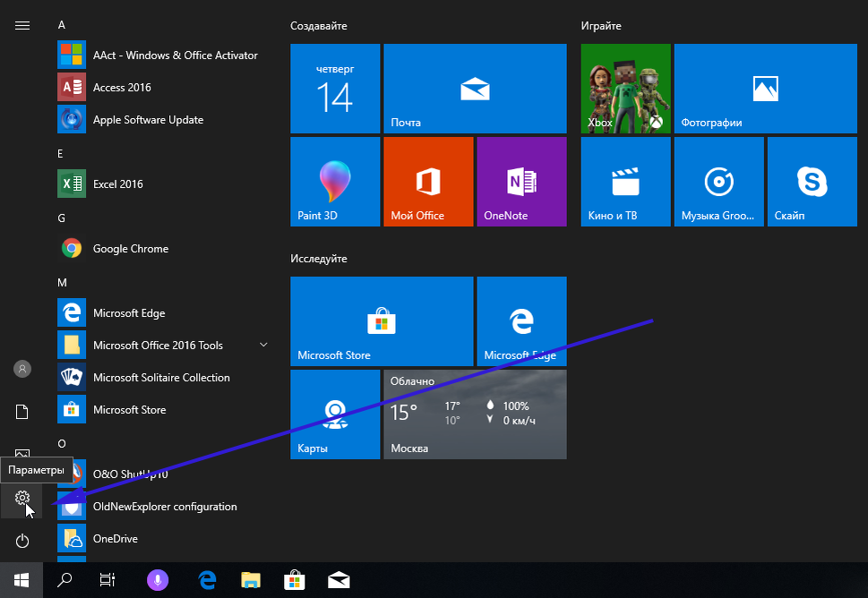This screenshot has height=598, width=868.
Task: Open the Фотографии tile
Action: [x=766, y=89]
